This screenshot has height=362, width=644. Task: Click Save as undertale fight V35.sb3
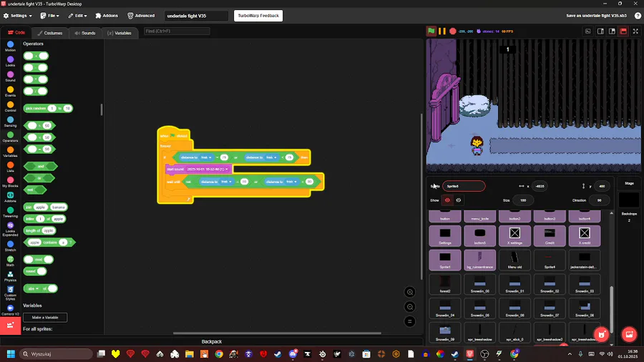596,16
